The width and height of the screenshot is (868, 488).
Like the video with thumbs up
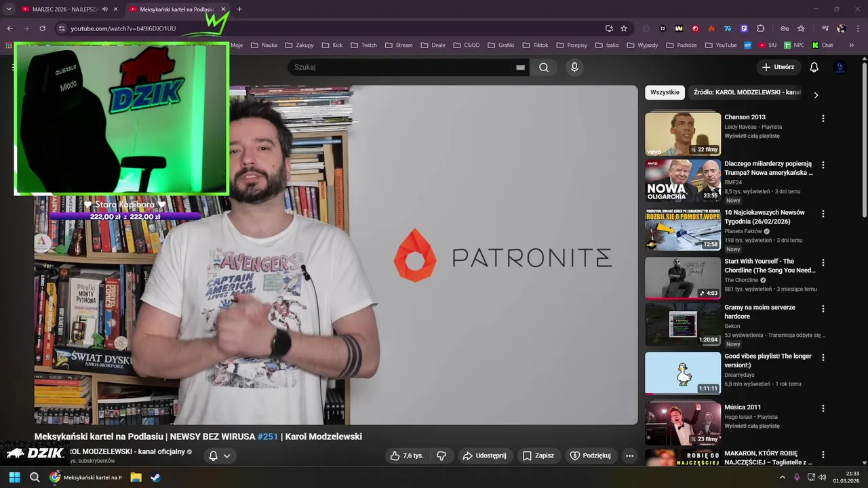[406, 455]
